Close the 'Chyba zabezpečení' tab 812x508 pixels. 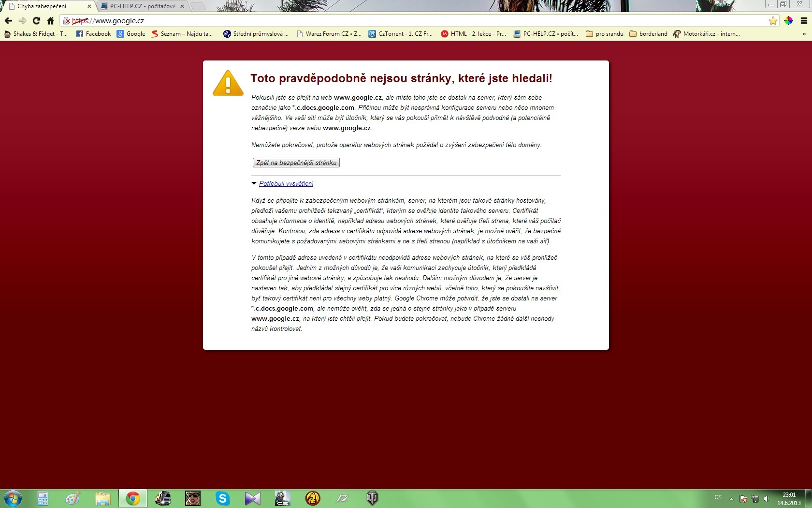click(x=89, y=6)
